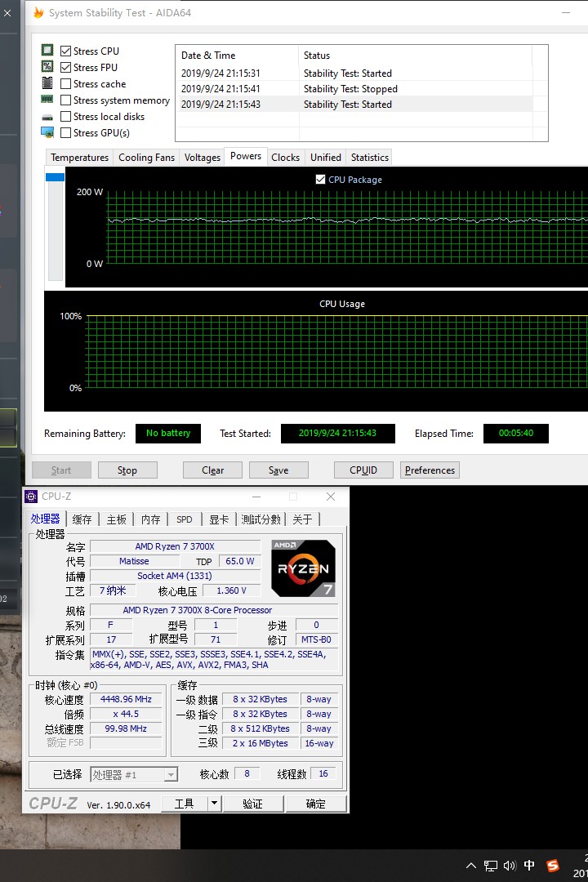Click the 工具 button in CPU-Z
The width and height of the screenshot is (588, 882).
tap(184, 804)
